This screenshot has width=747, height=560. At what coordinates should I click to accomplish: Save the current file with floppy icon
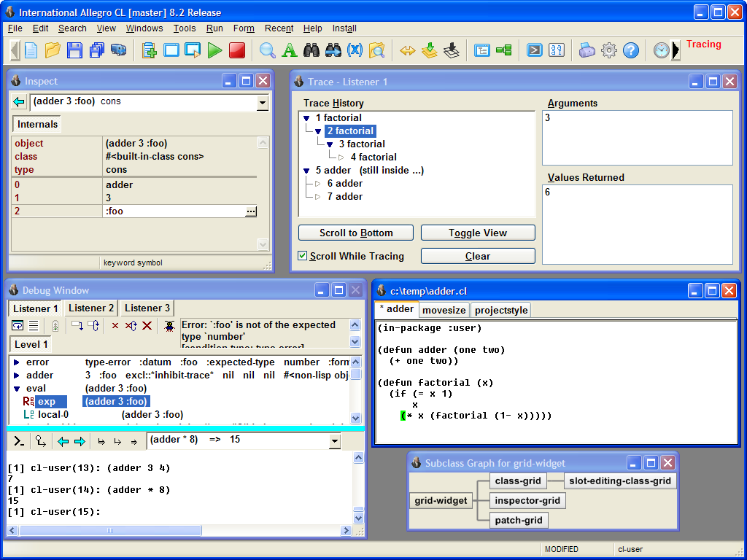point(75,50)
